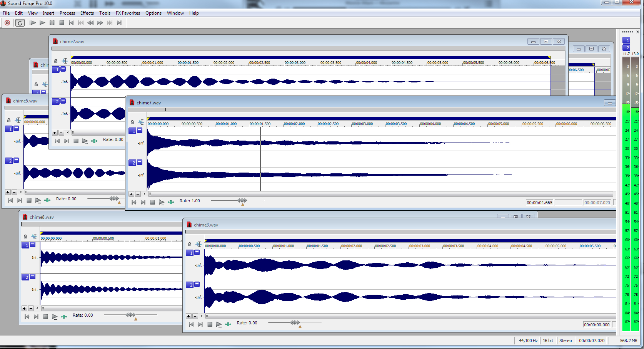Click the edit tool selector in chime7.wav

coord(141,122)
